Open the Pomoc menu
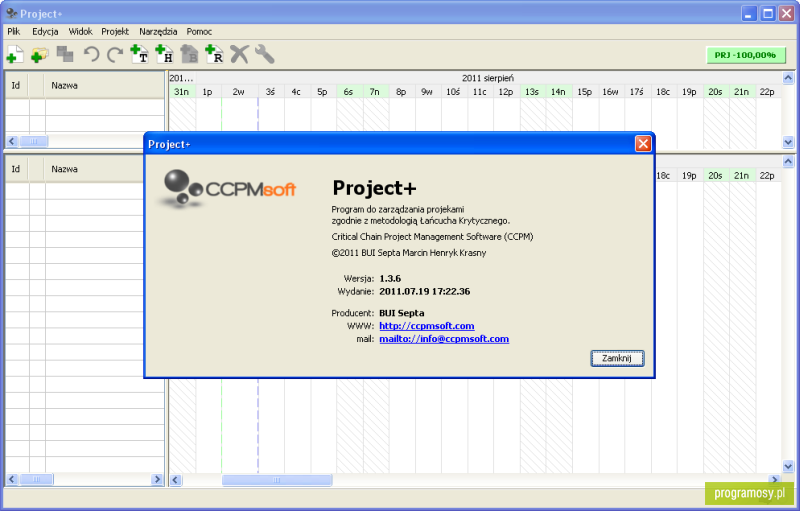Viewport: 800px width, 511px height. pos(199,32)
